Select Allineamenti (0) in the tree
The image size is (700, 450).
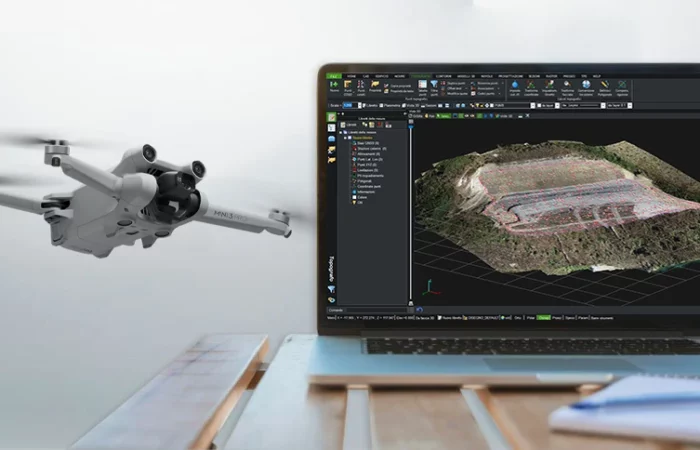point(368,154)
